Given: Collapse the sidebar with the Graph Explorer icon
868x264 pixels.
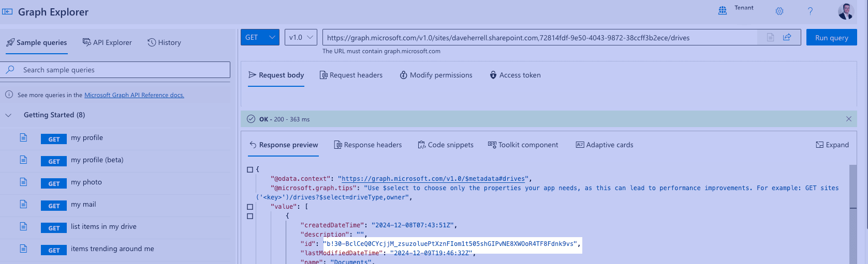Looking at the screenshot, I should (x=7, y=11).
